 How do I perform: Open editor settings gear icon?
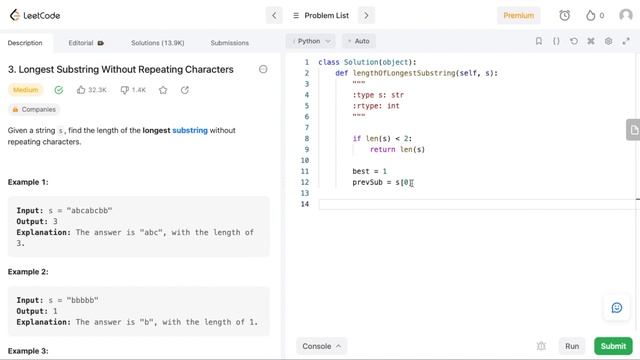click(x=608, y=41)
